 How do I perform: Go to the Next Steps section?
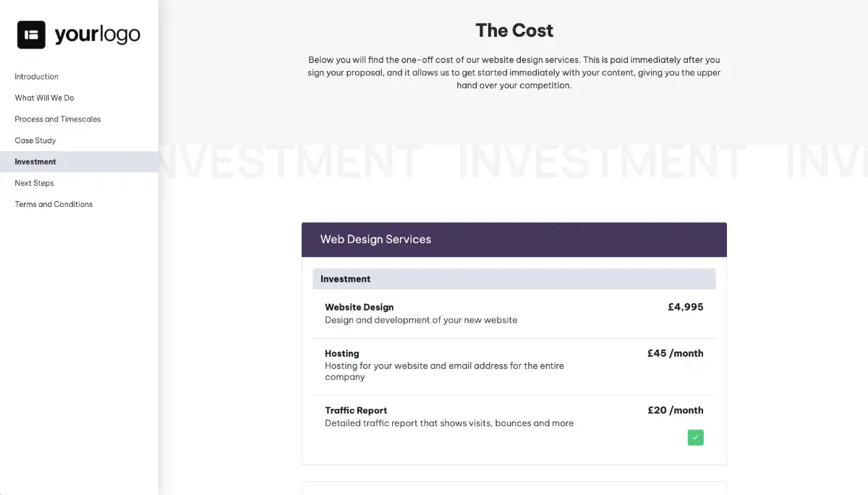point(34,182)
